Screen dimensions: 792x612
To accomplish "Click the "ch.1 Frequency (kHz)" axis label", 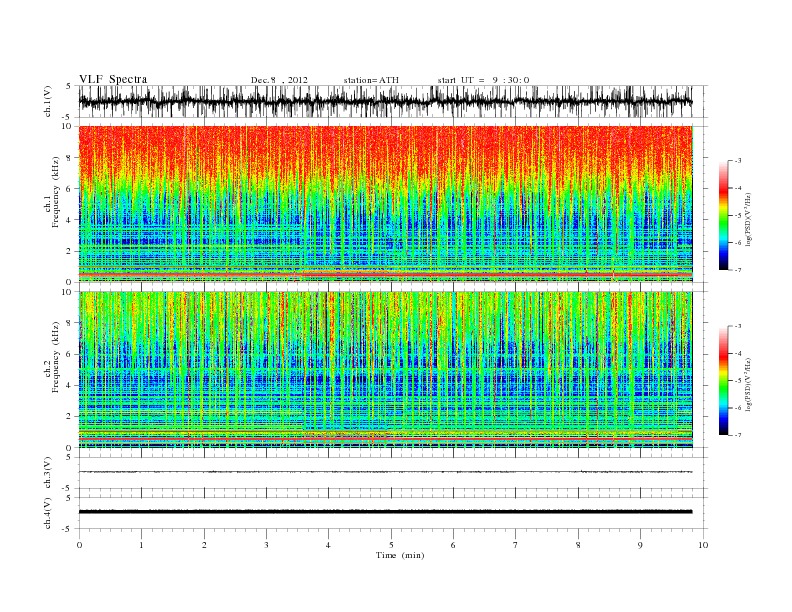I will click(x=52, y=192).
